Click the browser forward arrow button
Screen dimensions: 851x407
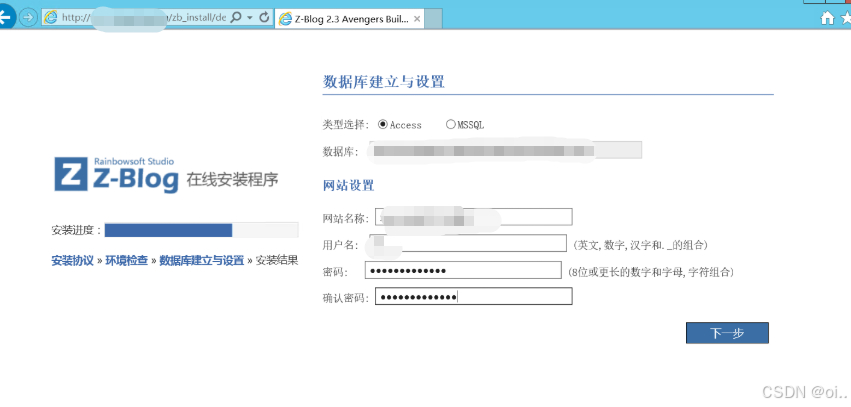coord(28,17)
